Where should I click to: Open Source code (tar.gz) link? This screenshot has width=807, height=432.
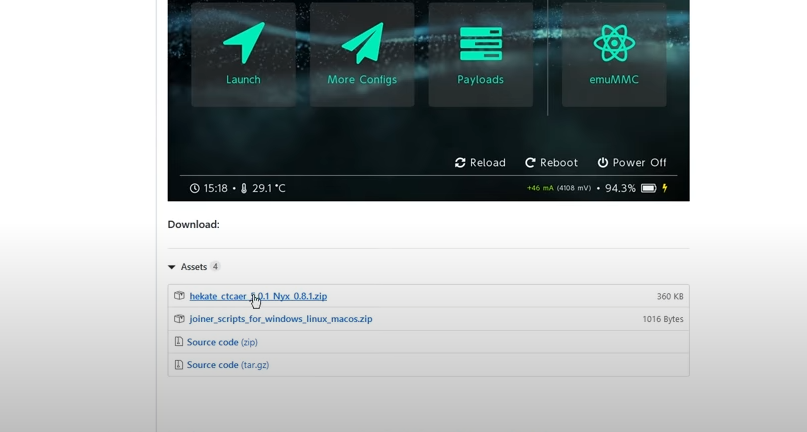(x=227, y=365)
